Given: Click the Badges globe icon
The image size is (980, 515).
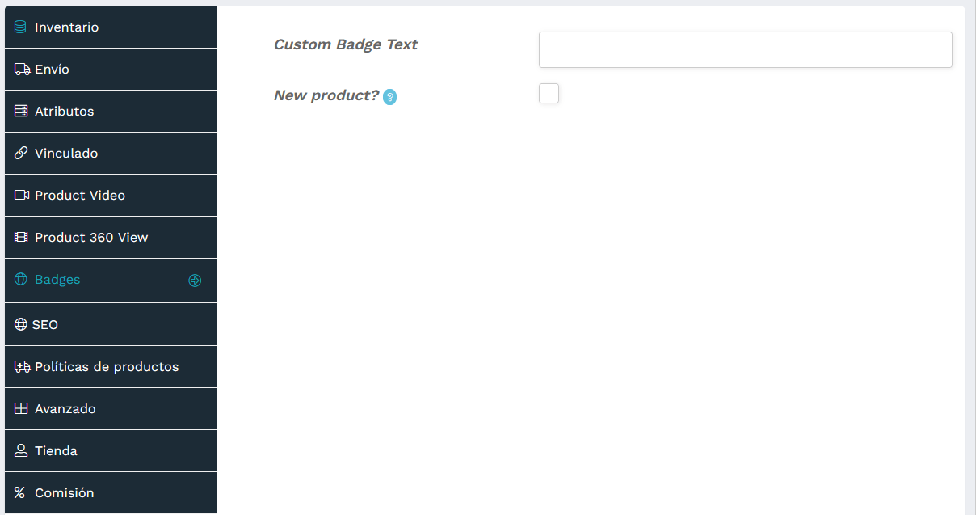Looking at the screenshot, I should (x=20, y=279).
